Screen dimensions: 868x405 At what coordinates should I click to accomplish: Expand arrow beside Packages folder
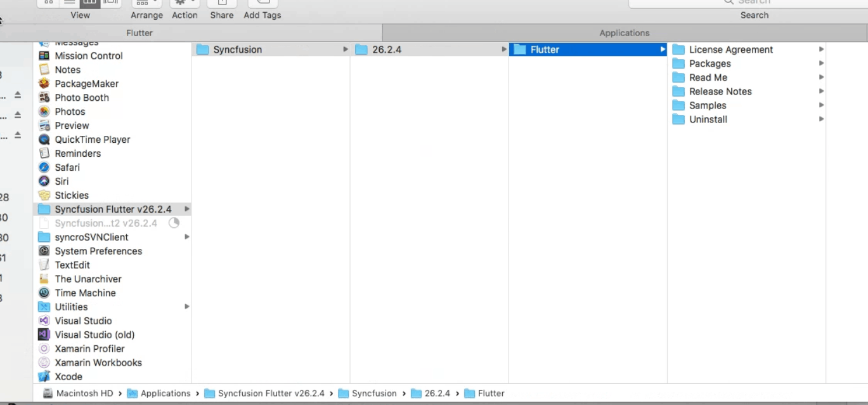[821, 63]
